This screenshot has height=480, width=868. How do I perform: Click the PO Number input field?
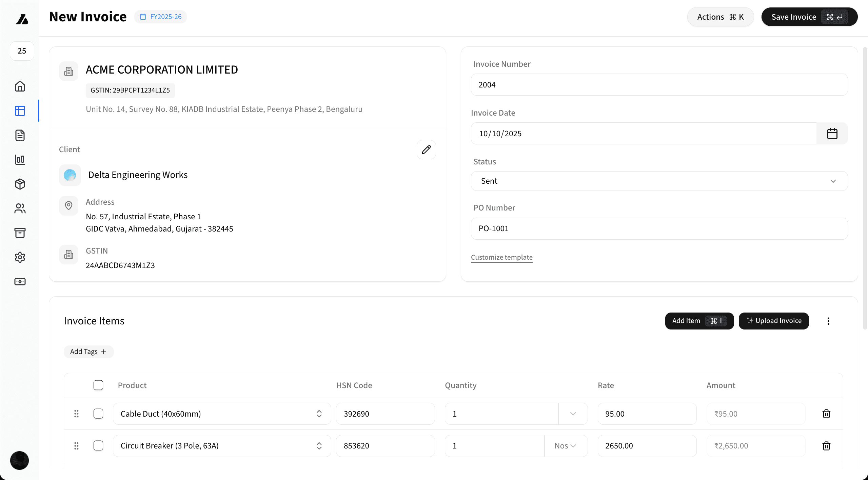pos(659,228)
